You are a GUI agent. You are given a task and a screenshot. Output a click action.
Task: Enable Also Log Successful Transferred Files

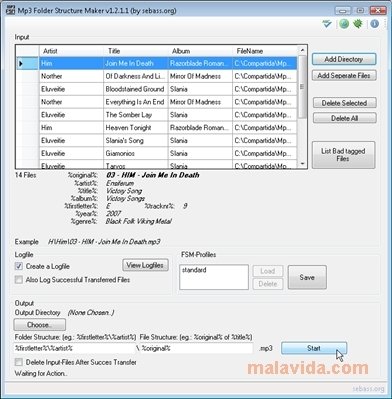point(19,280)
